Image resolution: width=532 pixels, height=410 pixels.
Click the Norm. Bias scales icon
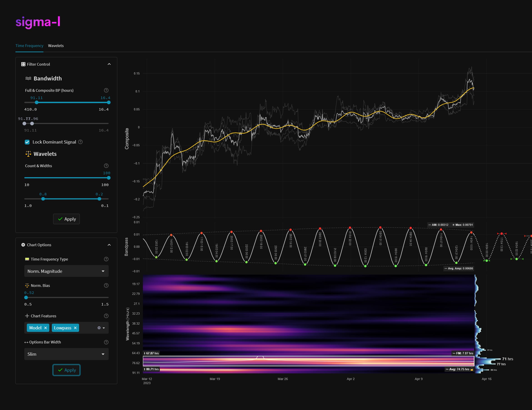tap(27, 285)
